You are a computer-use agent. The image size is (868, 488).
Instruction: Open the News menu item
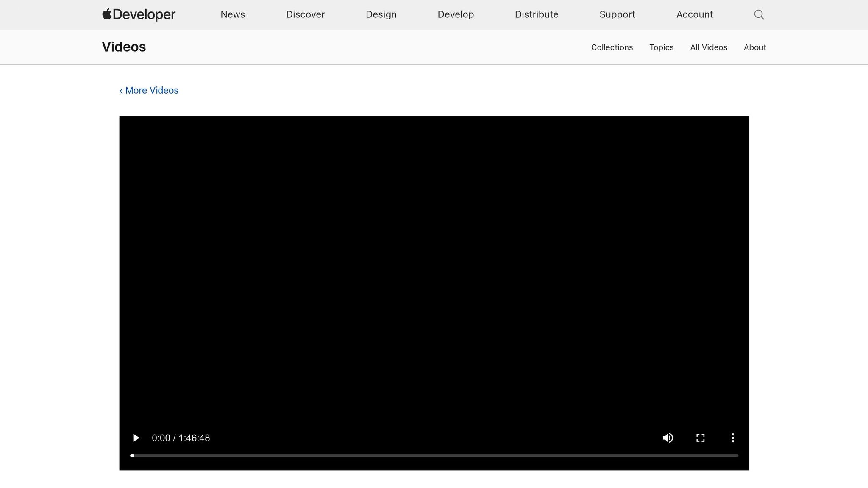pyautogui.click(x=233, y=14)
